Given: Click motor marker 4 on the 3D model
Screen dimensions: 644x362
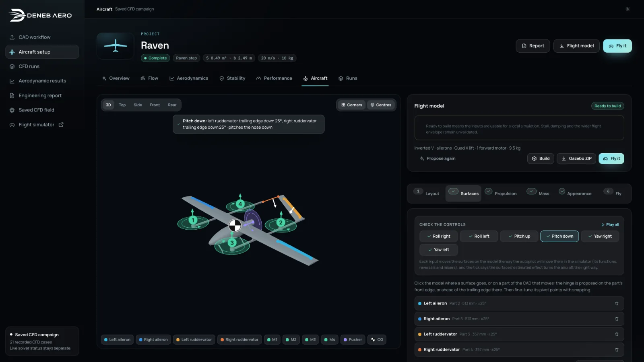Looking at the screenshot, I should tap(240, 204).
